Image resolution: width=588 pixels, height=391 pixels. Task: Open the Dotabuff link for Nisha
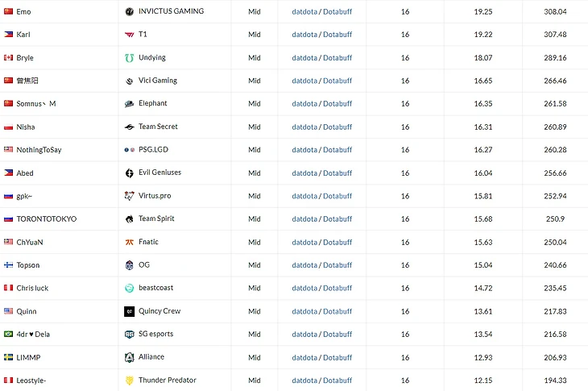(x=337, y=127)
